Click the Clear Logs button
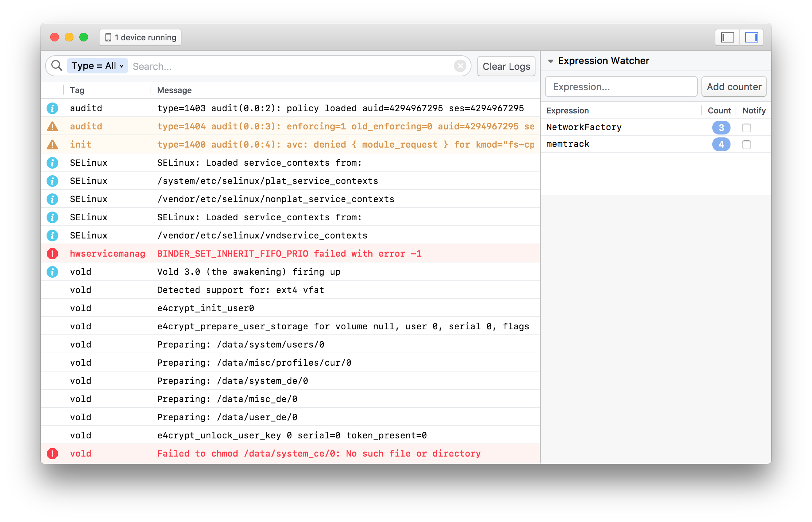Viewport: 812px width, 522px height. 506,66
